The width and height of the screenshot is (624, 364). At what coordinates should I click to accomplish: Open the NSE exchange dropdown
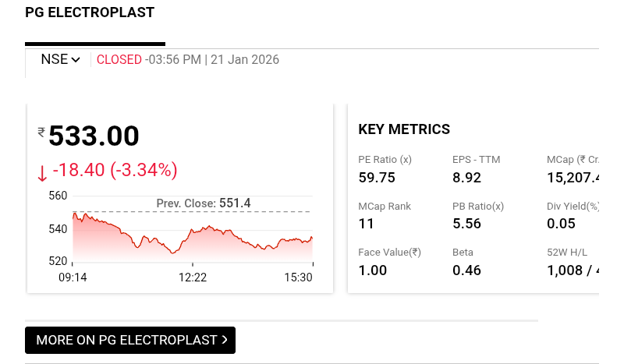click(x=61, y=60)
